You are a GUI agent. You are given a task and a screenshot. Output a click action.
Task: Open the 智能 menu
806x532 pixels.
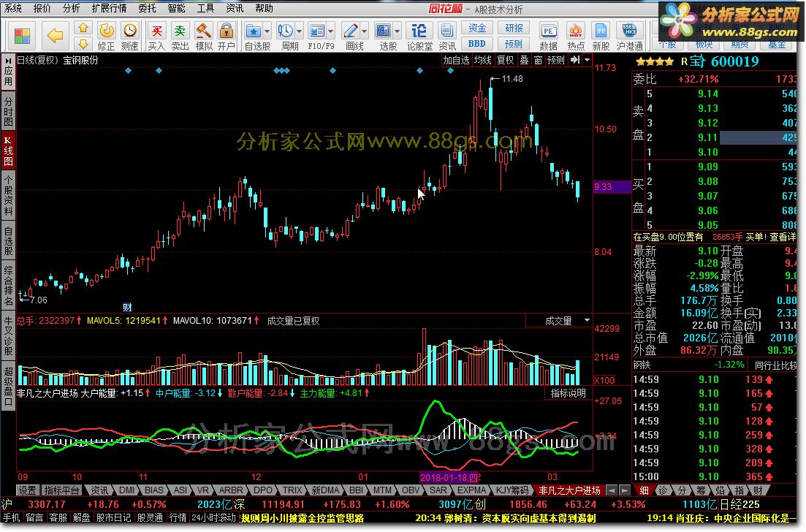pos(176,8)
